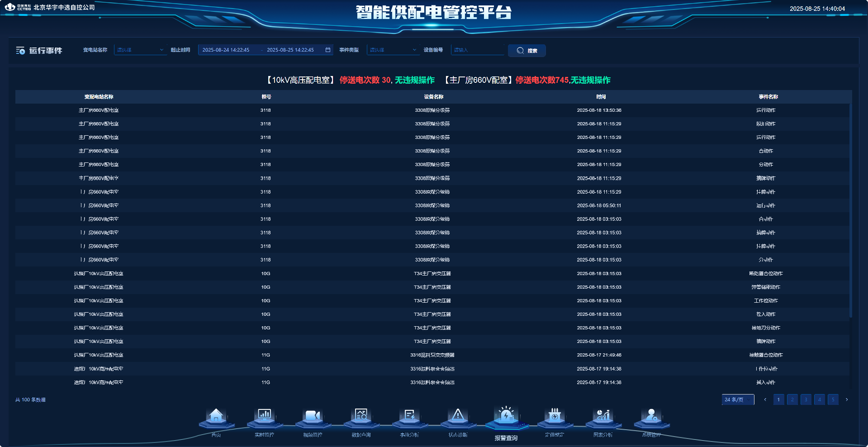Screen dimensions: 868x447
Task: Click the 搜索 search button
Action: [x=526, y=51]
